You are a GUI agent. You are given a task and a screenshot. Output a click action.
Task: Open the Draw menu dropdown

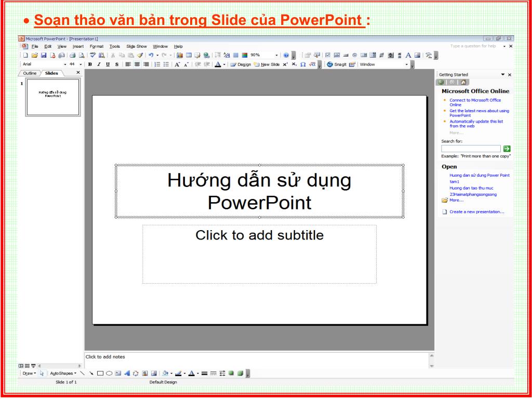pos(29,373)
